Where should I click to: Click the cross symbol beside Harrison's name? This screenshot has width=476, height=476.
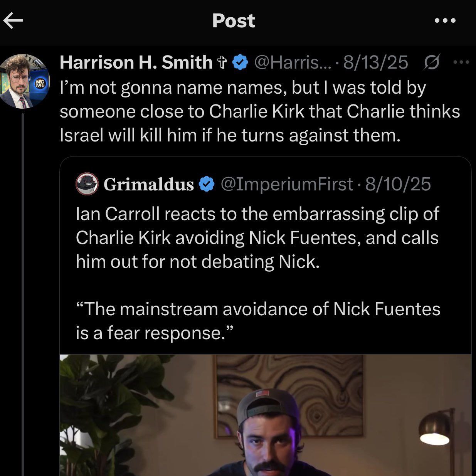click(x=222, y=63)
